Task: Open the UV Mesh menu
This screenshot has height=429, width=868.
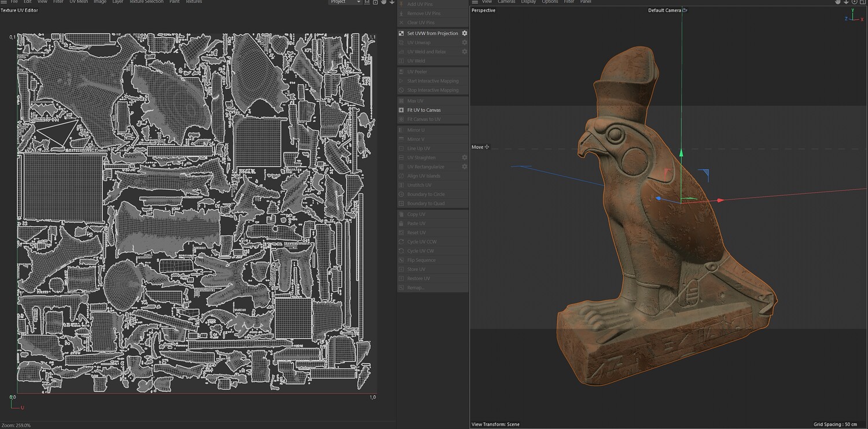Action: point(79,2)
